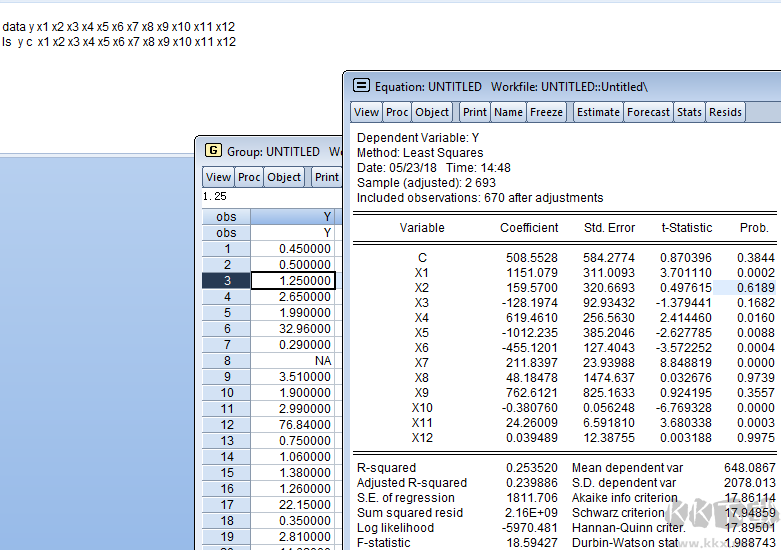Open the View menu in Equation window
Viewport: 781px width, 550px height.
(x=367, y=112)
